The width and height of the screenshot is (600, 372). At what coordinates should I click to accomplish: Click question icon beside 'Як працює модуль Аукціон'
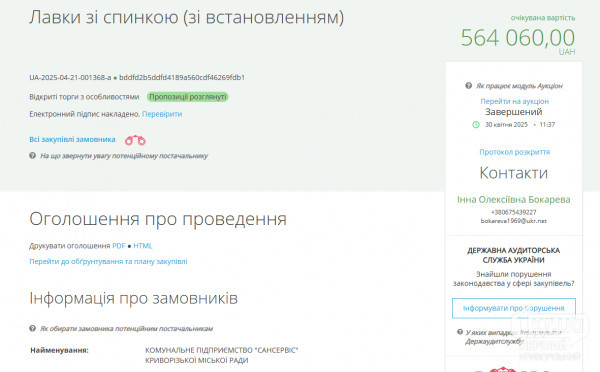click(468, 86)
